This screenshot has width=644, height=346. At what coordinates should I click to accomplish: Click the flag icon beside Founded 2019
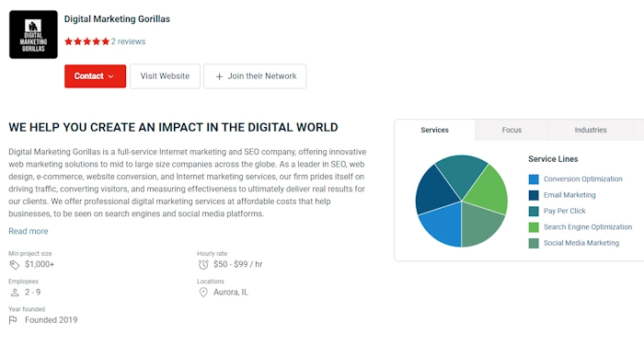13,320
